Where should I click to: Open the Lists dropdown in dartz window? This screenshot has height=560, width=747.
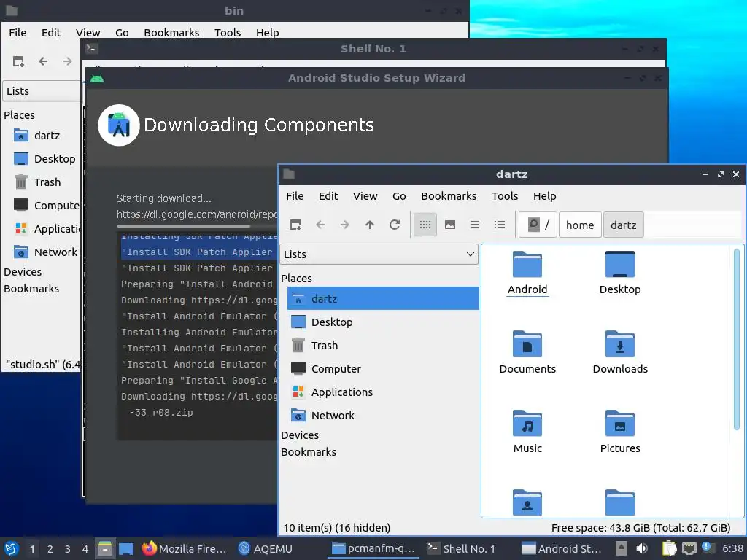(x=379, y=254)
